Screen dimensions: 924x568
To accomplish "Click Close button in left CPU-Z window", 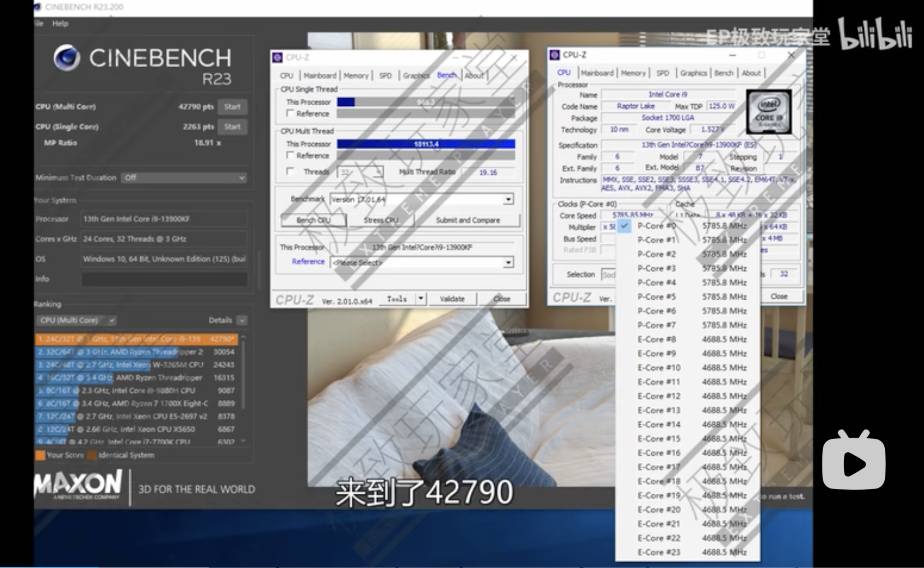I will [502, 299].
